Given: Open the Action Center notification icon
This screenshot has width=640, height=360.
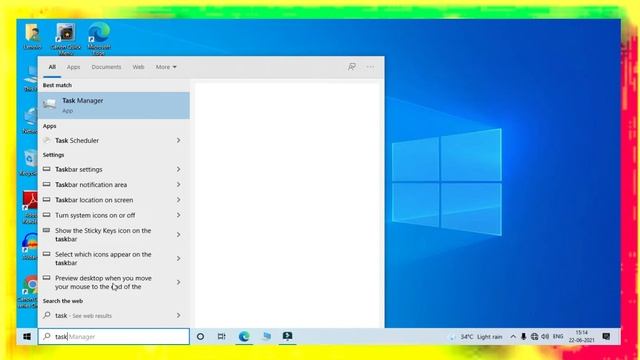Looking at the screenshot, I should click(606, 337).
